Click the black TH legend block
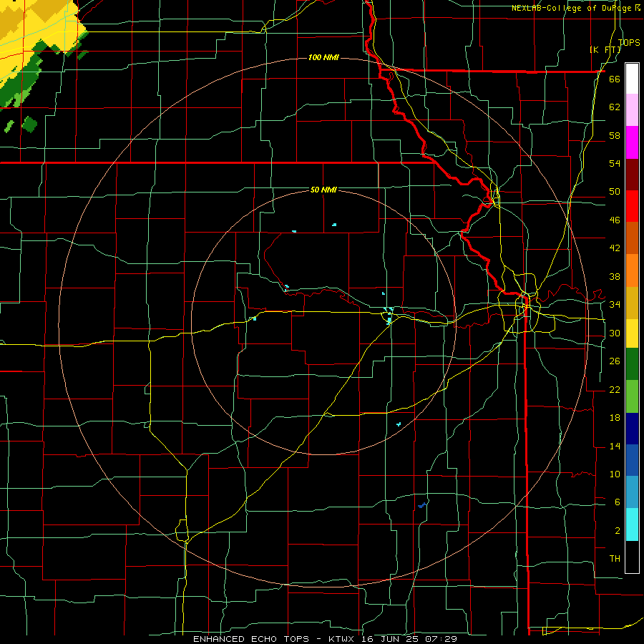Viewport: 644px width, 644px height. (x=632, y=557)
